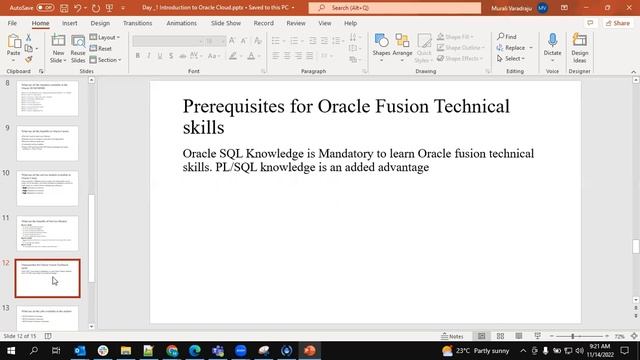Switch to the Insert tab
Viewport: 640px width, 360px height.
(69, 23)
